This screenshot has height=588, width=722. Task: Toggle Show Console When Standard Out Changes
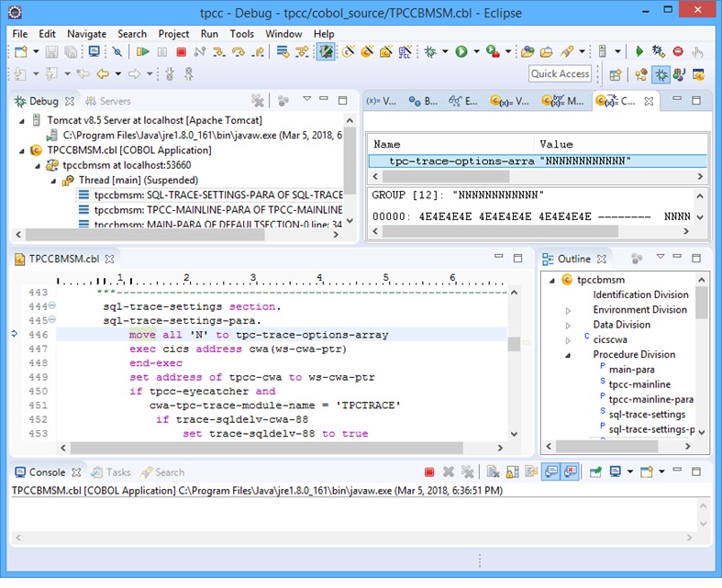[x=551, y=472]
